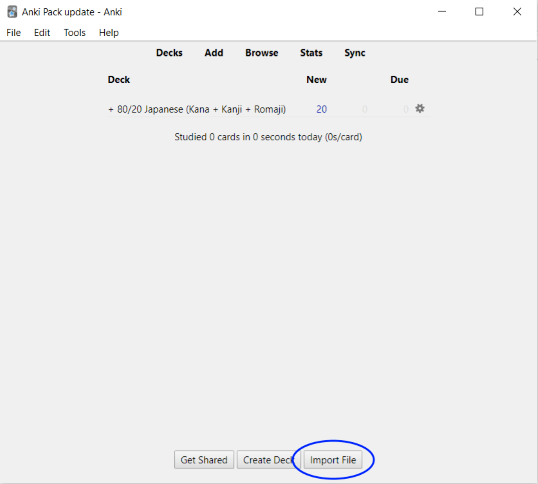Open the deck options gear icon
Screen dimensions: 538x484
420,109
